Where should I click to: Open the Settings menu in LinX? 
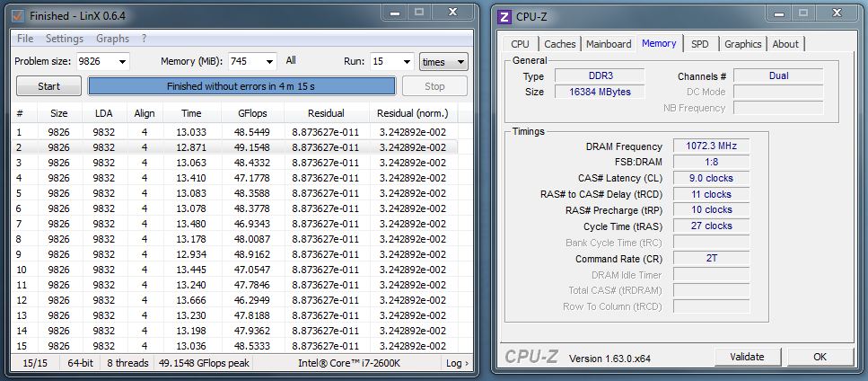pyautogui.click(x=65, y=39)
